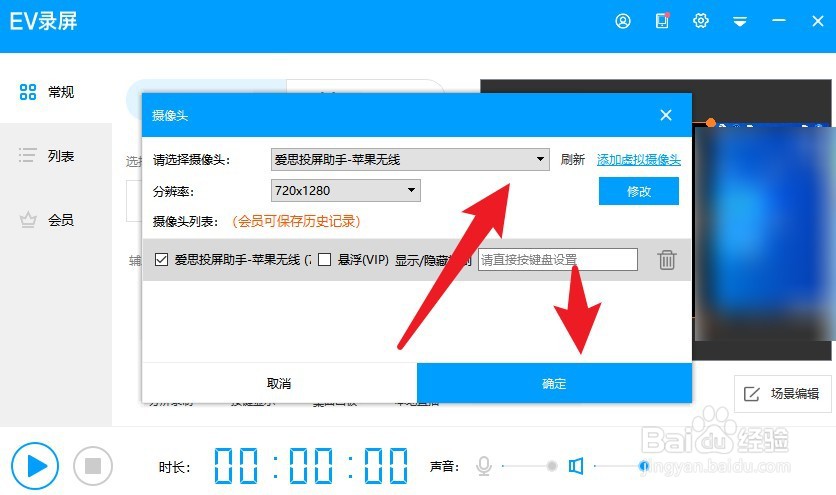Screen dimensions: 836x495
Task: Open the title bar dropdown menu icon
Action: [x=739, y=21]
